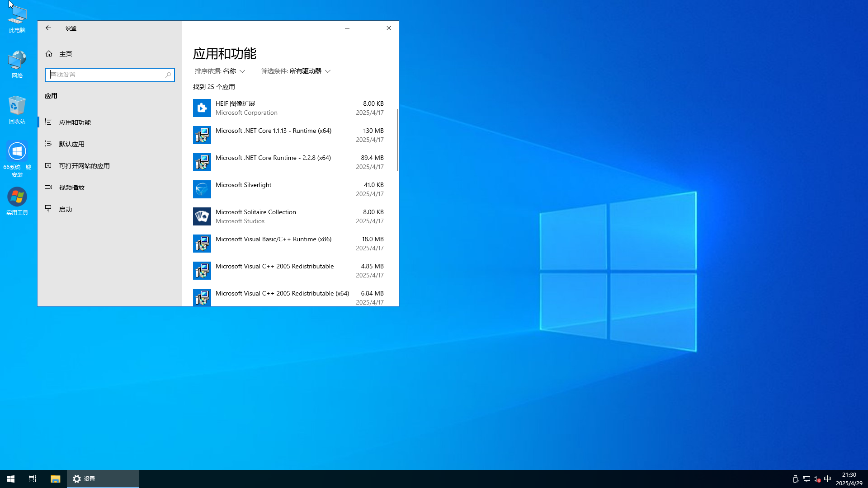Click the Microsoft Corporation publisher text
The height and width of the screenshot is (488, 868).
click(x=246, y=113)
